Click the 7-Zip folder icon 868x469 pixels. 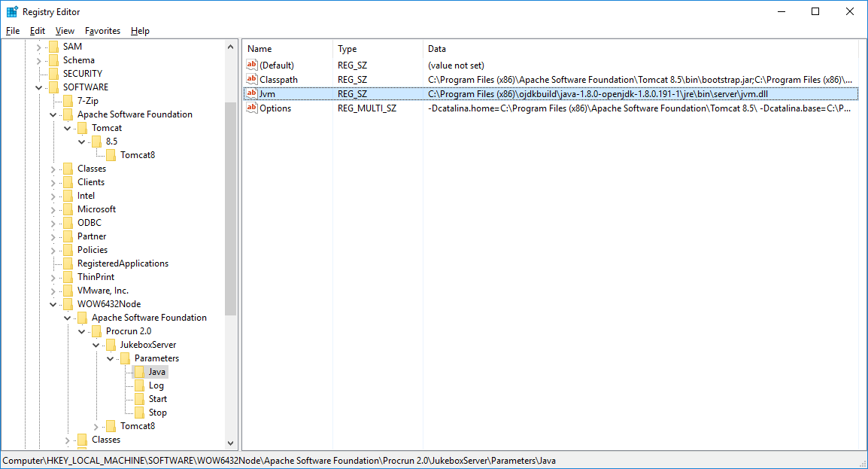click(x=68, y=101)
